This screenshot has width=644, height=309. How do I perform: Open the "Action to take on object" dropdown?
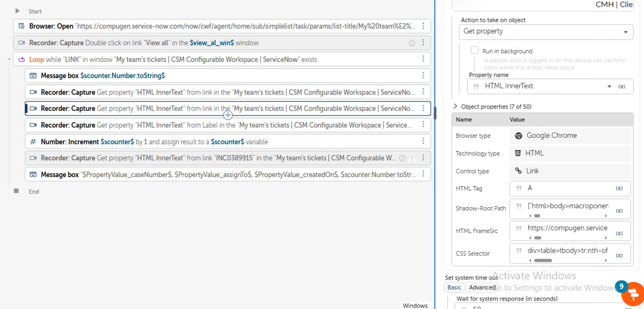point(546,32)
